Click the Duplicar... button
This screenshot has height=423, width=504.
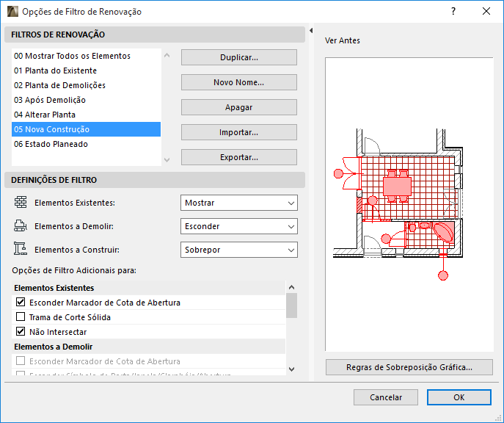[239, 57]
